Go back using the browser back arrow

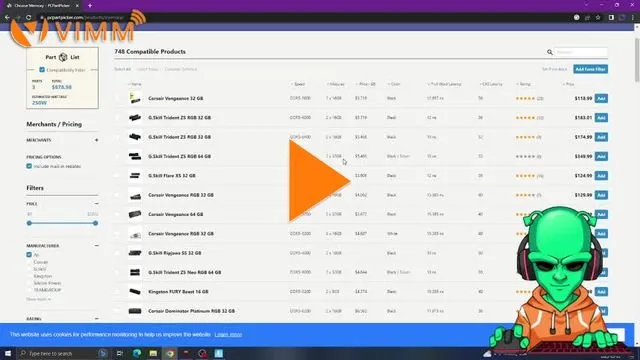(7, 18)
